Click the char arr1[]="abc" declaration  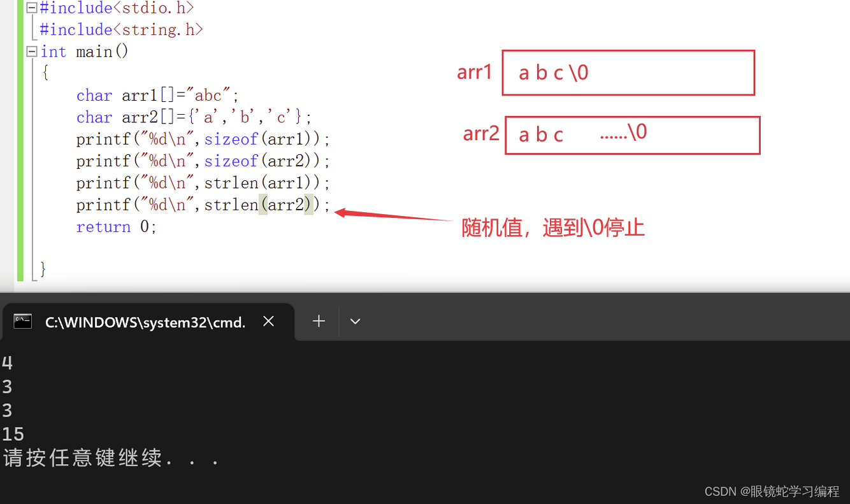155,94
